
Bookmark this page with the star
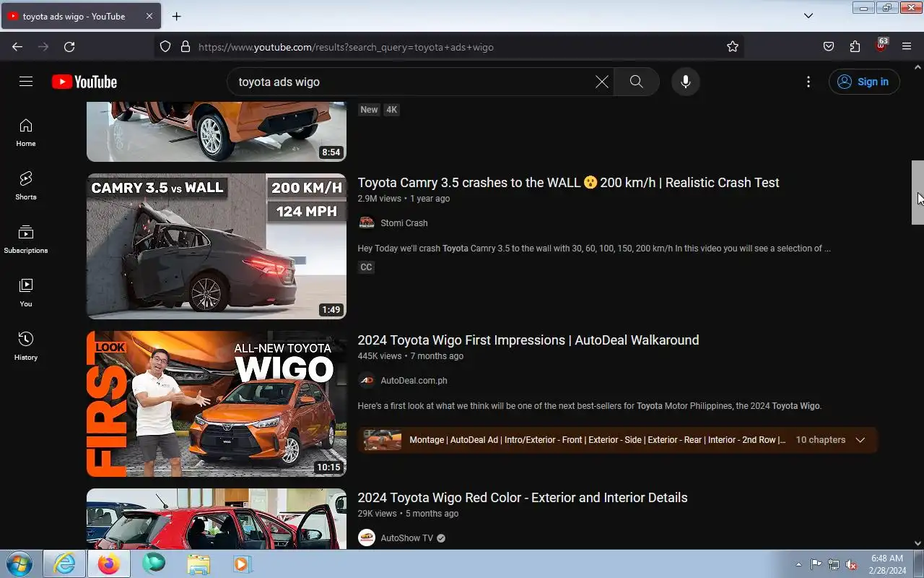[x=733, y=46]
